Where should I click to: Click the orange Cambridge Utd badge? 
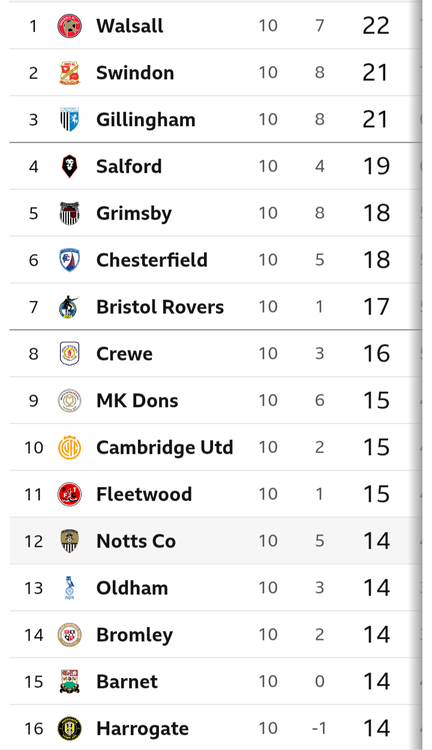coord(69,448)
